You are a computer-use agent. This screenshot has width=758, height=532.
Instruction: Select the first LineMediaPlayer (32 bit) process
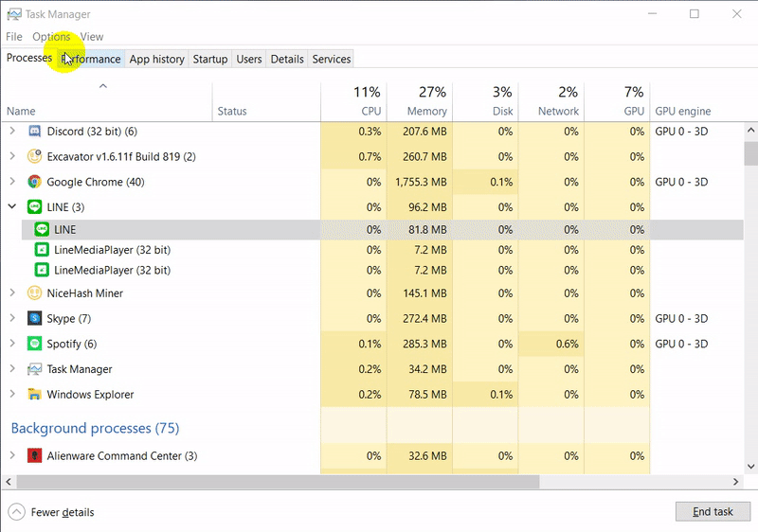(x=112, y=250)
